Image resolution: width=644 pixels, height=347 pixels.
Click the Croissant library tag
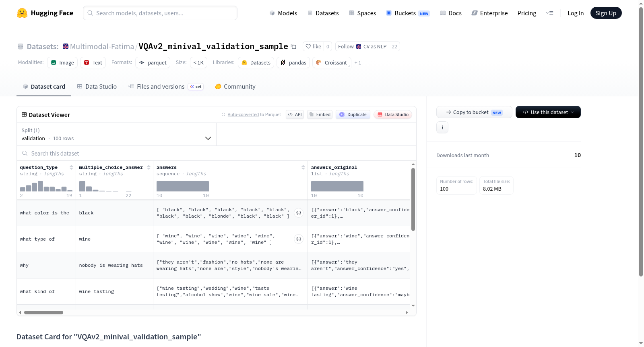tap(332, 62)
